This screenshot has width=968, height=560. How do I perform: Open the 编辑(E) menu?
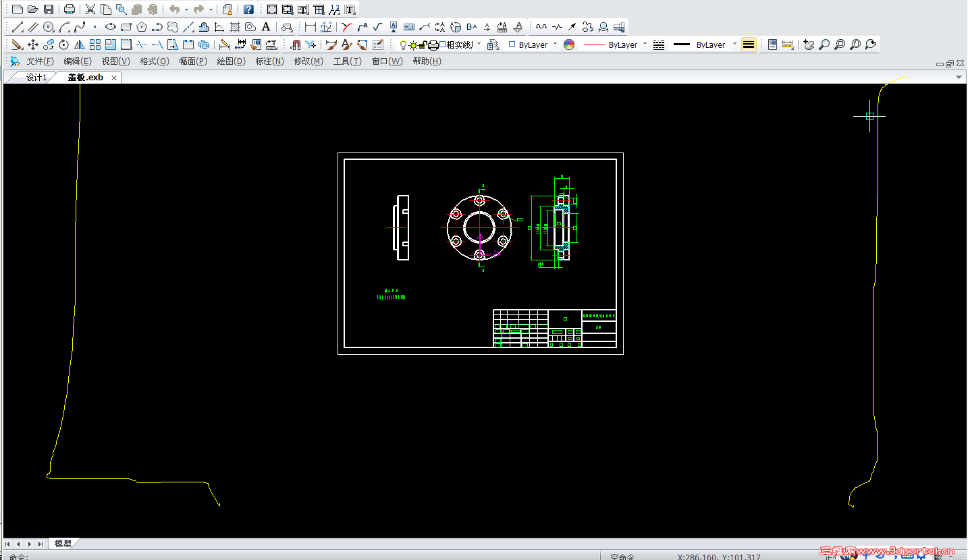pyautogui.click(x=78, y=61)
